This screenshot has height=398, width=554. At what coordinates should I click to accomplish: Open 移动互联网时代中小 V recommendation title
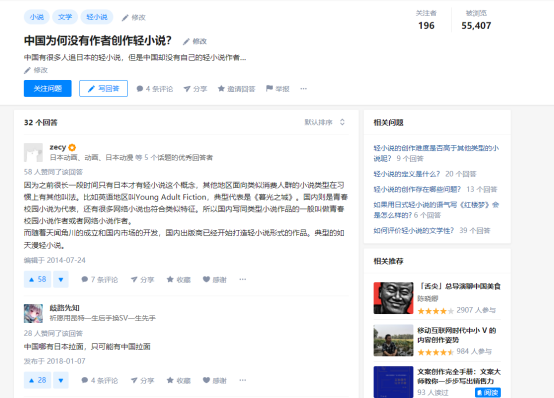tap(457, 335)
